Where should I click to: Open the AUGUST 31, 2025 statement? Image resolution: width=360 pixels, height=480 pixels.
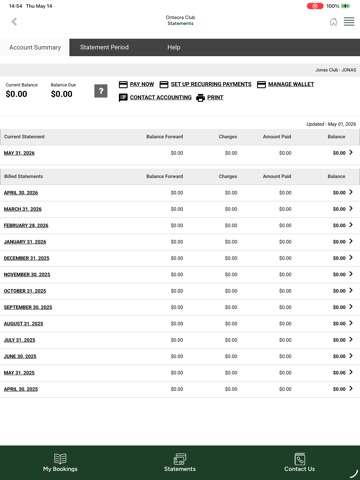click(x=23, y=323)
